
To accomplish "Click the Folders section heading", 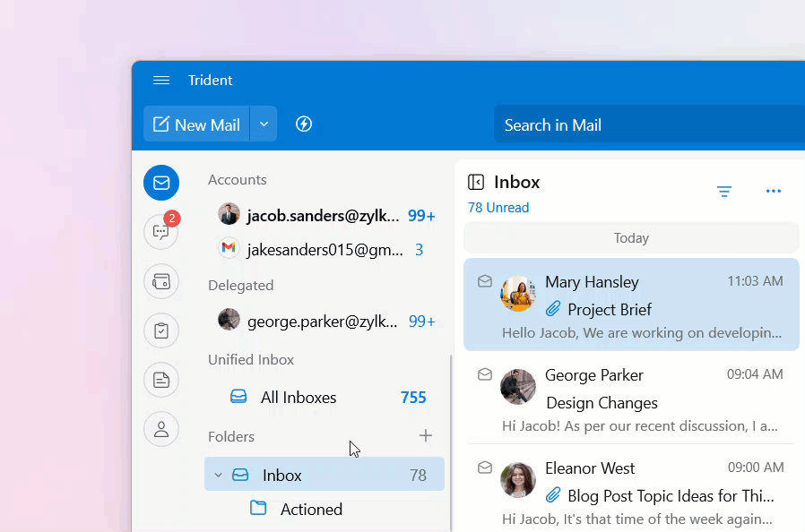I will [x=231, y=436].
